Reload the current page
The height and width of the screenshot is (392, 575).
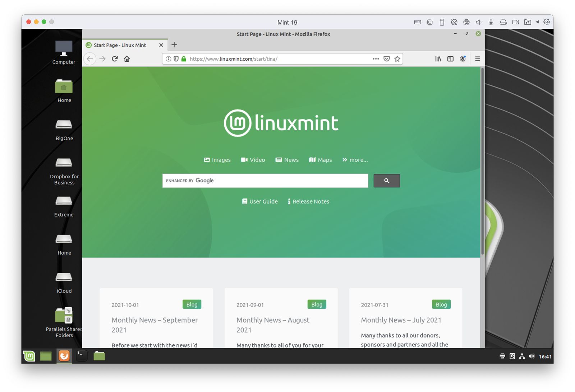click(x=115, y=59)
